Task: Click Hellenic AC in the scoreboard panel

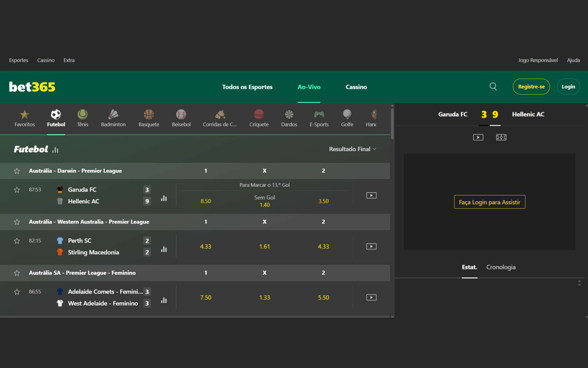Action: [528, 114]
